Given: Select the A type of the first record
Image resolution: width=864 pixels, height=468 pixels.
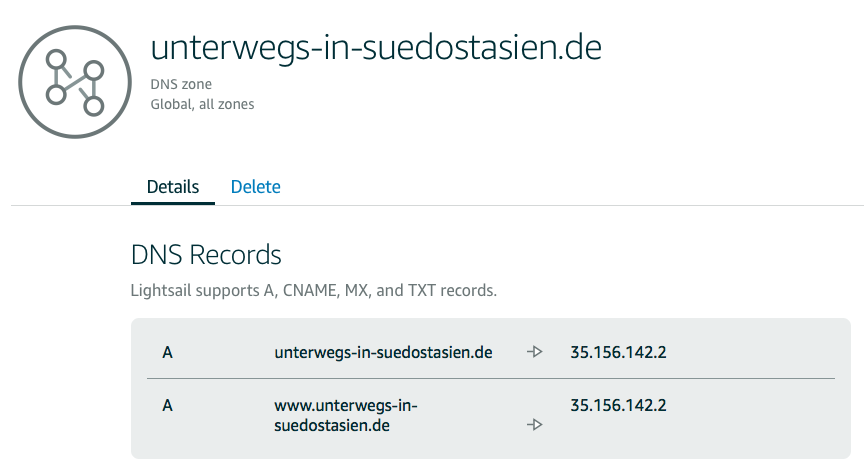Looking at the screenshot, I should tap(168, 352).
